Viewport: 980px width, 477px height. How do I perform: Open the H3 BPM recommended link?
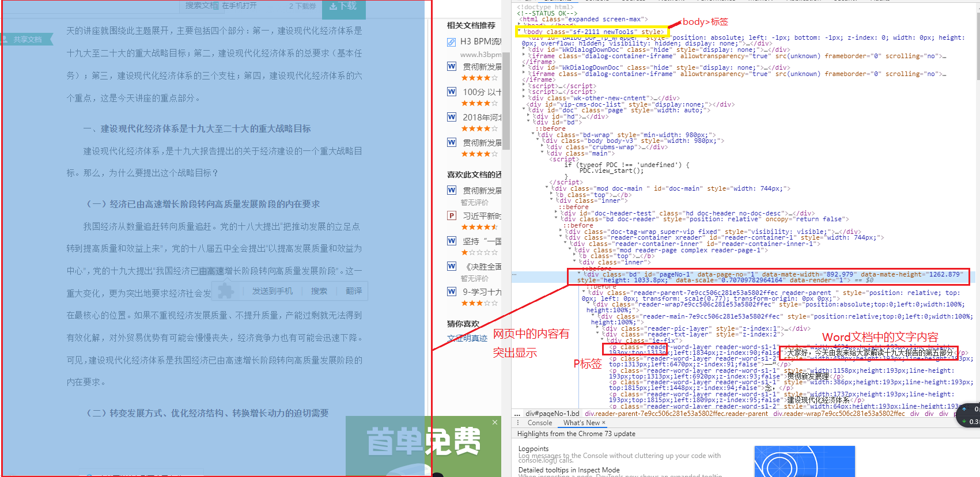(481, 41)
